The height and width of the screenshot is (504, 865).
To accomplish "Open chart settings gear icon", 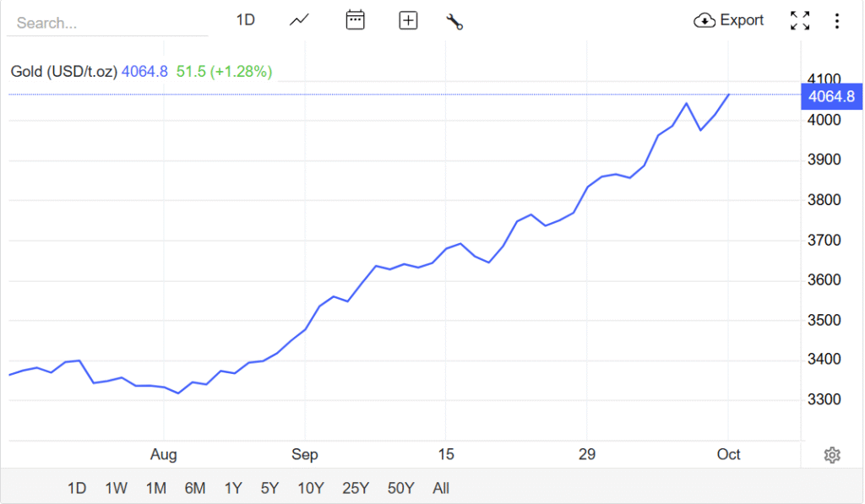I will tap(832, 455).
